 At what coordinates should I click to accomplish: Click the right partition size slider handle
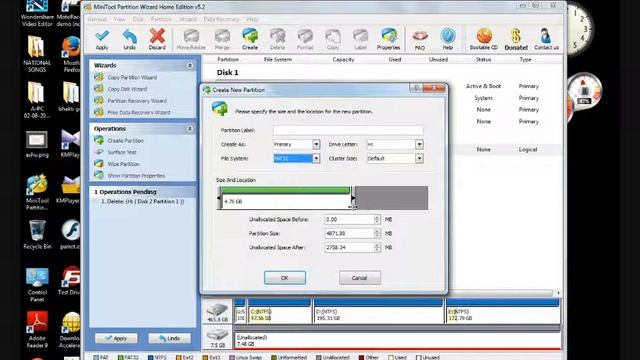tap(353, 198)
